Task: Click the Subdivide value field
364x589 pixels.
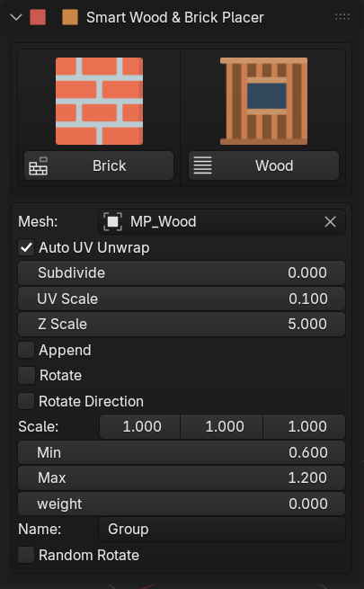Action: coord(182,272)
